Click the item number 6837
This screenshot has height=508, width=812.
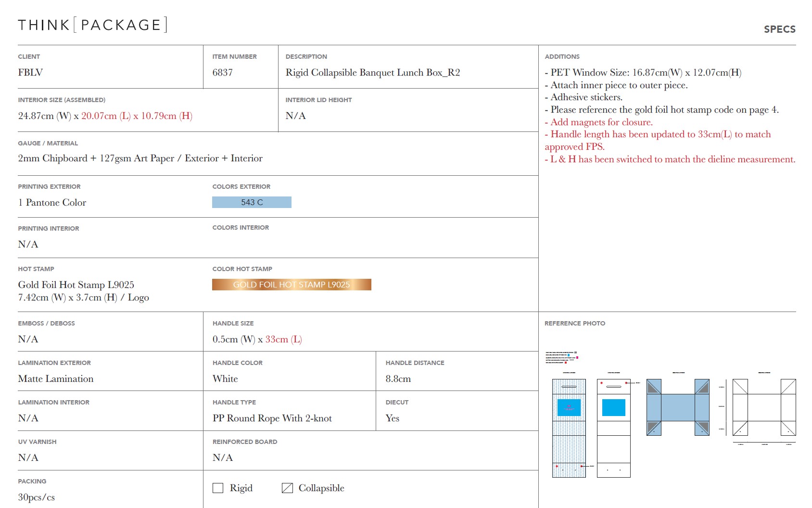[222, 73]
